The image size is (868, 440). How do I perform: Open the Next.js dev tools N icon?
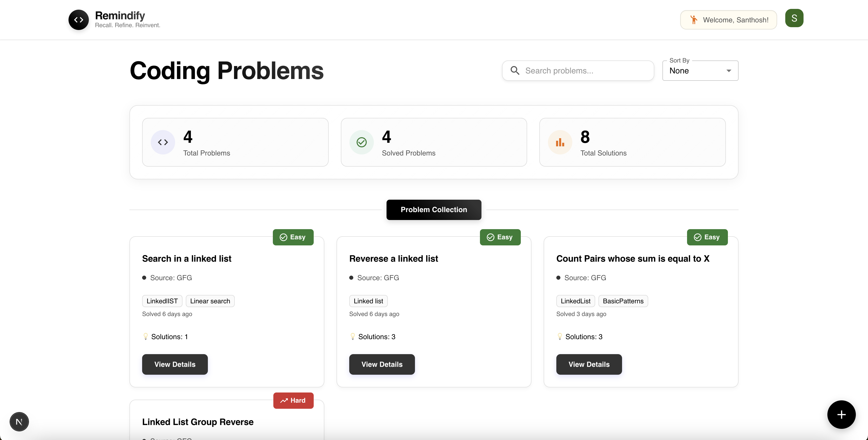coord(19,421)
